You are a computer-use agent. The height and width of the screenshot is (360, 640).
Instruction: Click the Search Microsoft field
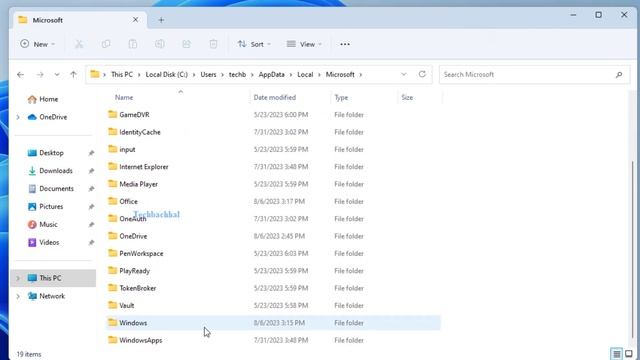pyautogui.click(x=534, y=75)
